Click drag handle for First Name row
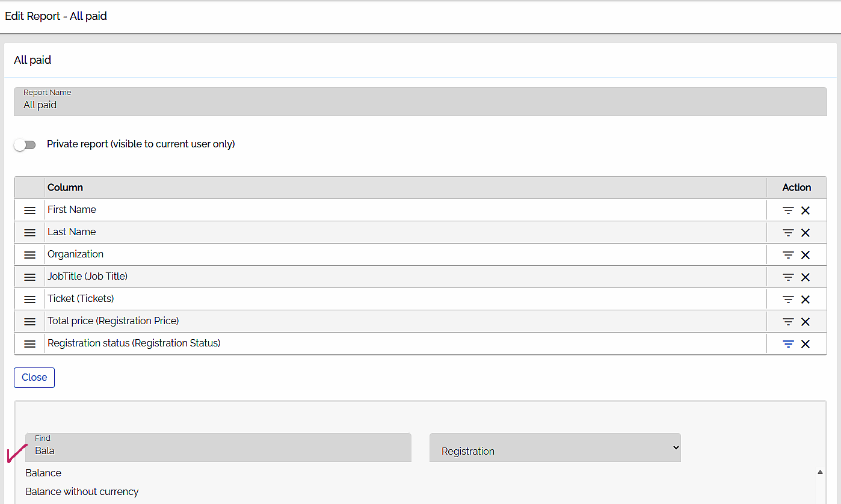 coord(29,211)
